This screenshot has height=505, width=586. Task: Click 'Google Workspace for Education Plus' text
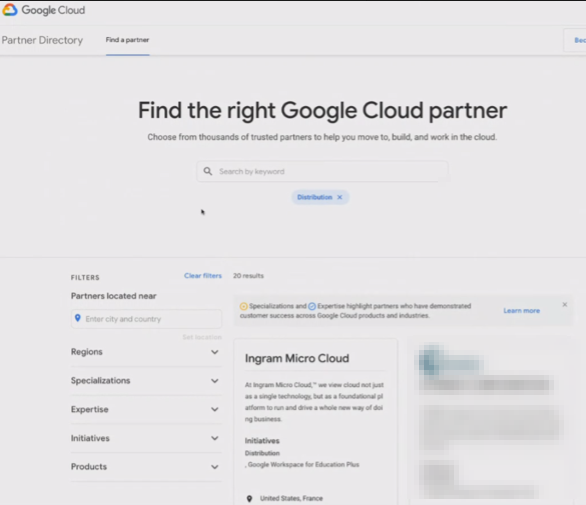pyautogui.click(x=303, y=465)
